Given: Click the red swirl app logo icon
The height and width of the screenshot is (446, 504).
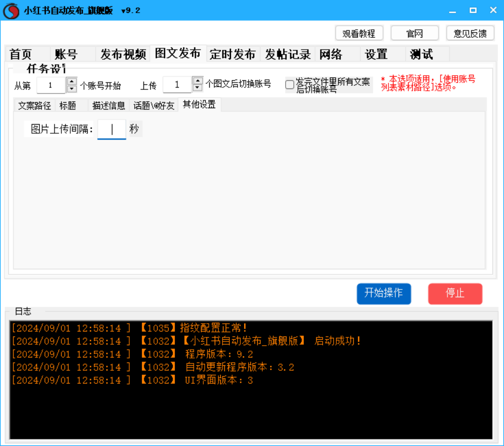Looking at the screenshot, I should tap(11, 10).
